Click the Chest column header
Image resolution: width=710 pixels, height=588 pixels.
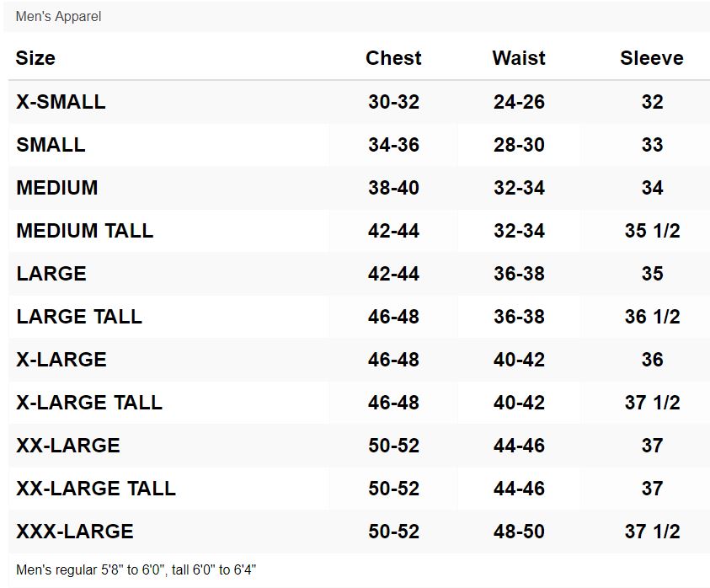click(393, 58)
